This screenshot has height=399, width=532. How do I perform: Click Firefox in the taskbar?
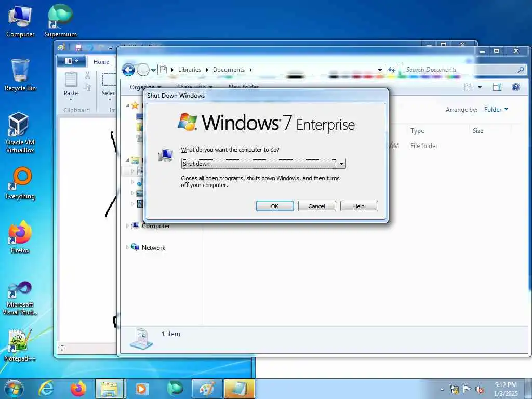tap(78, 389)
